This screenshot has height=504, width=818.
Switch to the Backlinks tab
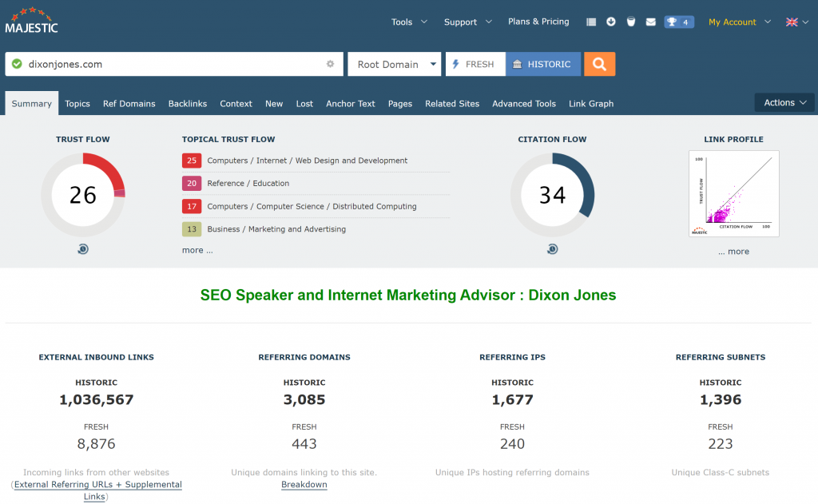click(x=187, y=103)
